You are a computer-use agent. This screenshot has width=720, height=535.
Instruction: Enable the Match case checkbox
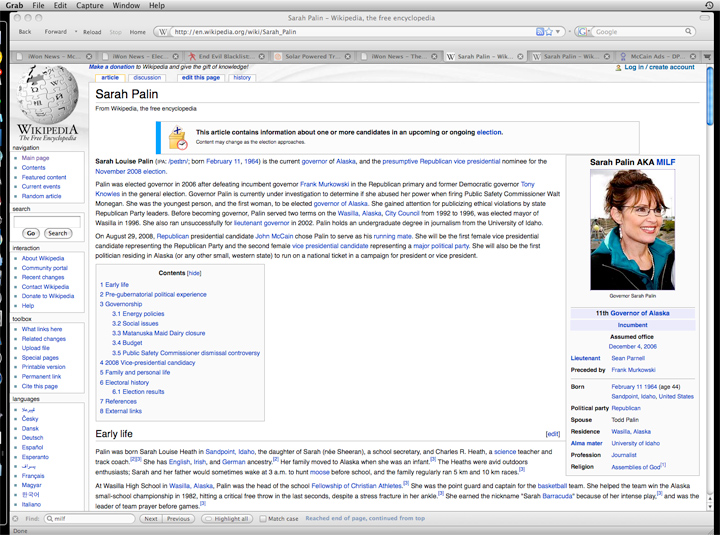click(264, 519)
